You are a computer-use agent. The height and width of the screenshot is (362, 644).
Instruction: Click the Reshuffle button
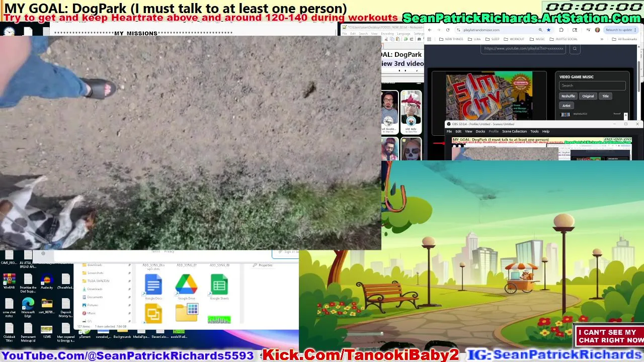click(568, 96)
